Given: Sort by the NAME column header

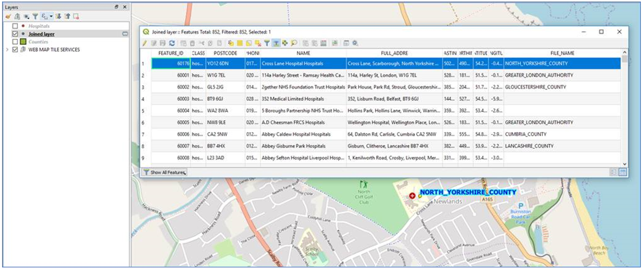Looking at the screenshot, I should click(x=303, y=53).
